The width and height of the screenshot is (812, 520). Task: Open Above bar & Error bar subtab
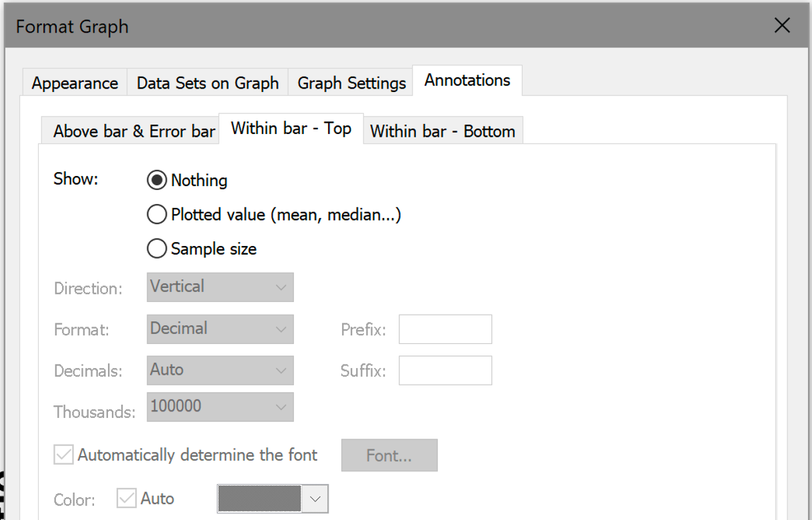pyautogui.click(x=134, y=131)
